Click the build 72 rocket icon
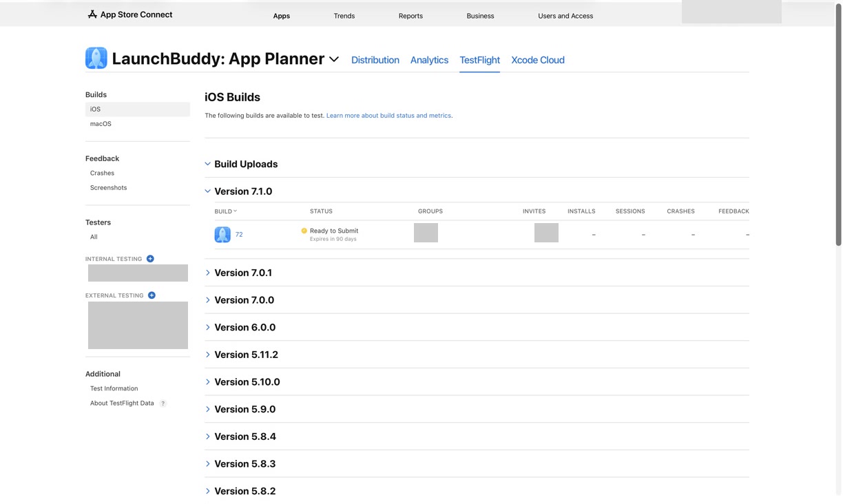The image size is (843, 504). [222, 235]
